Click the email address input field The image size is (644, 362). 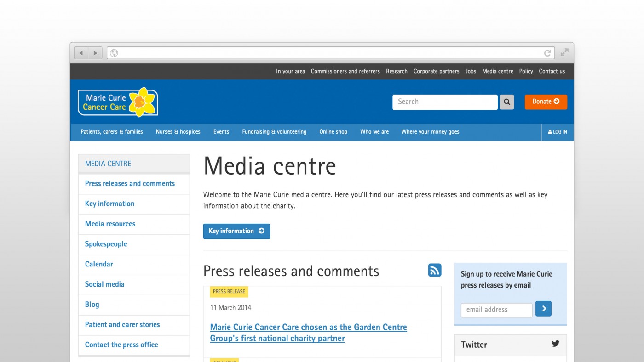coord(496,310)
